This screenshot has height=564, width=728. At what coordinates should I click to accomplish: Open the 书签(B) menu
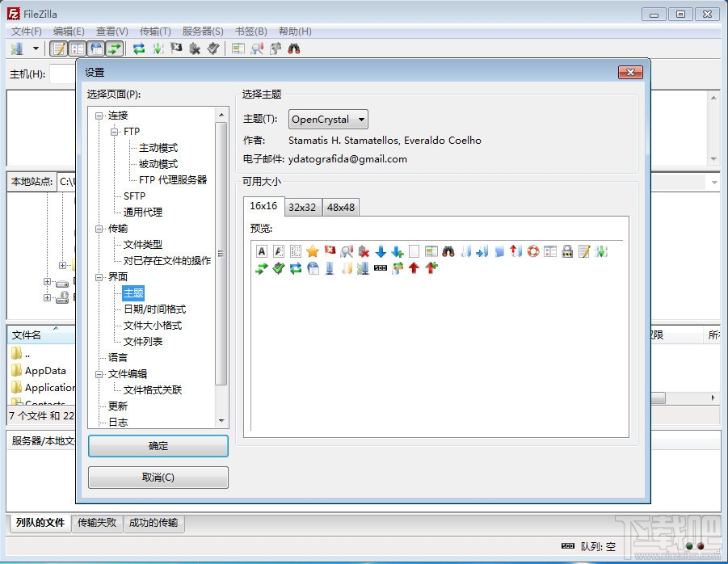click(250, 31)
